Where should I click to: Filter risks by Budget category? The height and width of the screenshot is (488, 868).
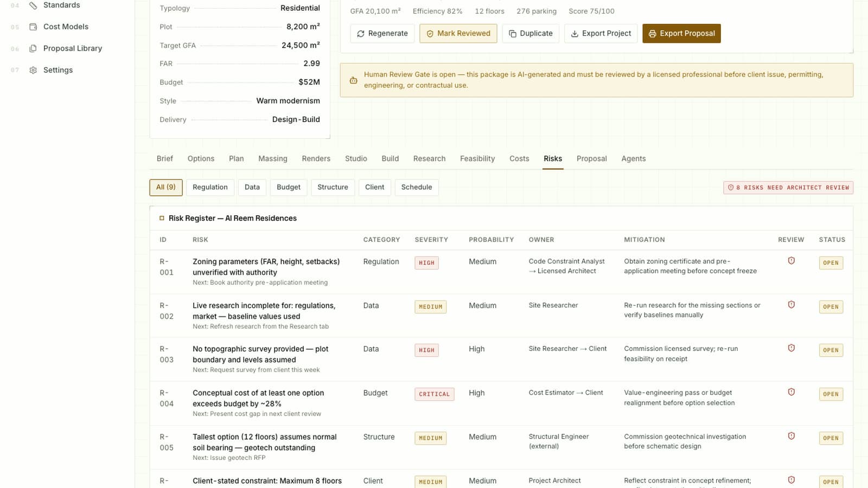(x=289, y=188)
